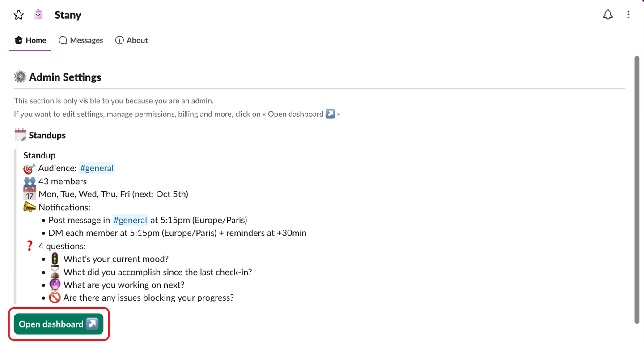Click the people icon beside 43 members
Viewport: 644px width, 345px height.
point(30,181)
